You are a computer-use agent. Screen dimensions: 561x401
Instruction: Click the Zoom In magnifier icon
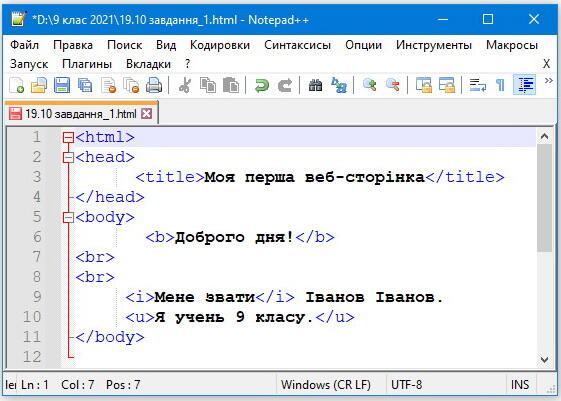point(369,85)
